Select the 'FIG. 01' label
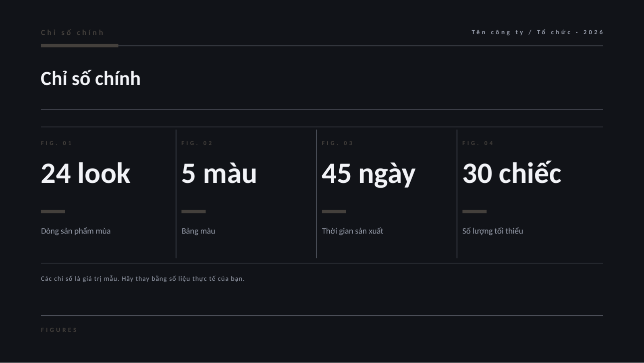This screenshot has width=644, height=363. [x=56, y=143]
